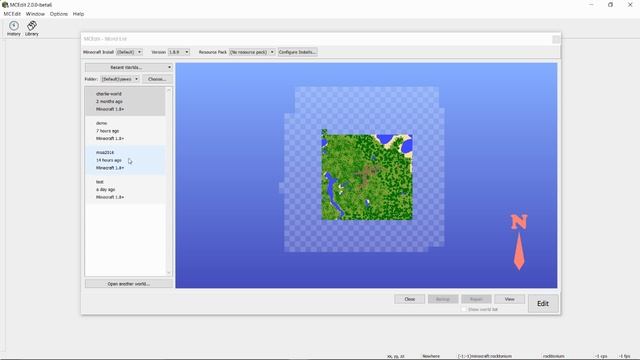Click the world map preview thumbnail
Viewport: 640px width, 360px height.
[367, 177]
